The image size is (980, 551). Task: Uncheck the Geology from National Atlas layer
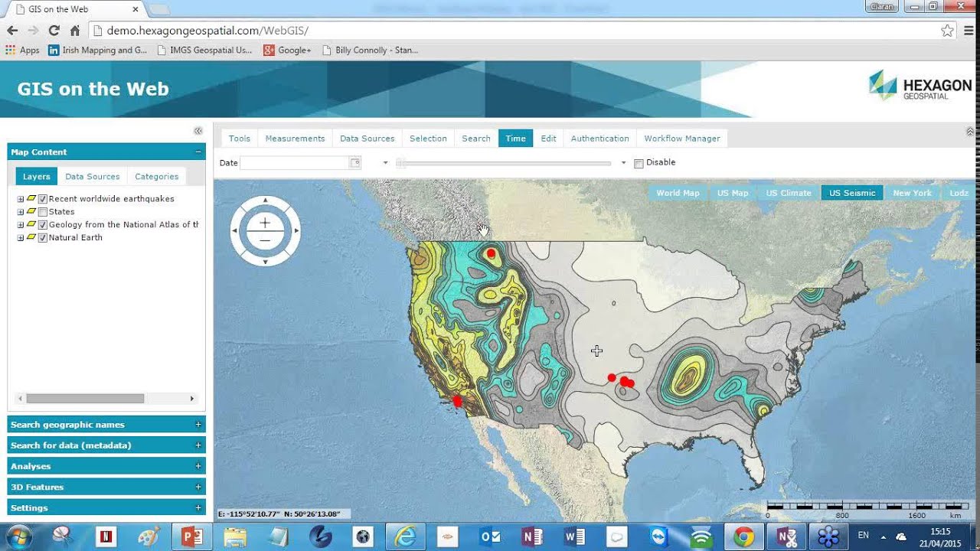click(43, 225)
